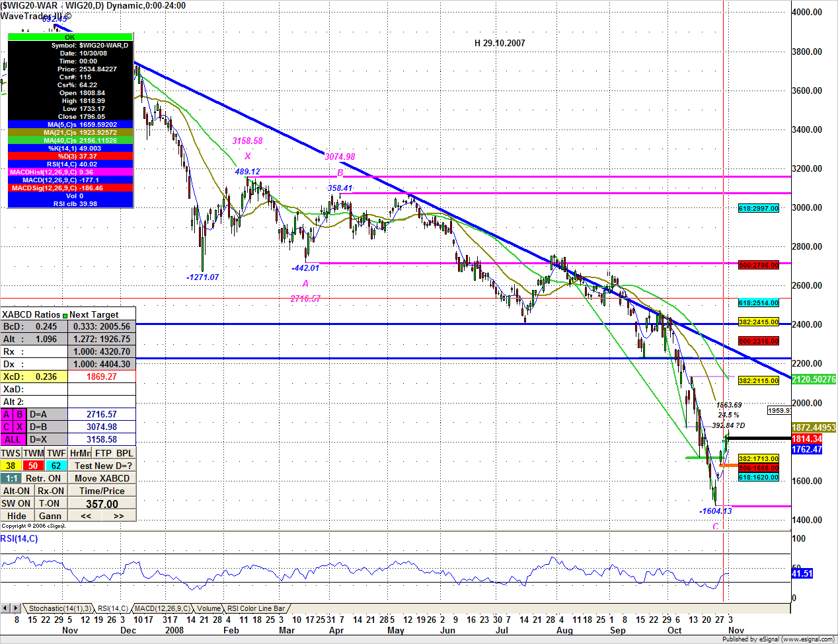The width and height of the screenshot is (838, 644).
Task: Click the magenta C point button
Action: (7, 427)
